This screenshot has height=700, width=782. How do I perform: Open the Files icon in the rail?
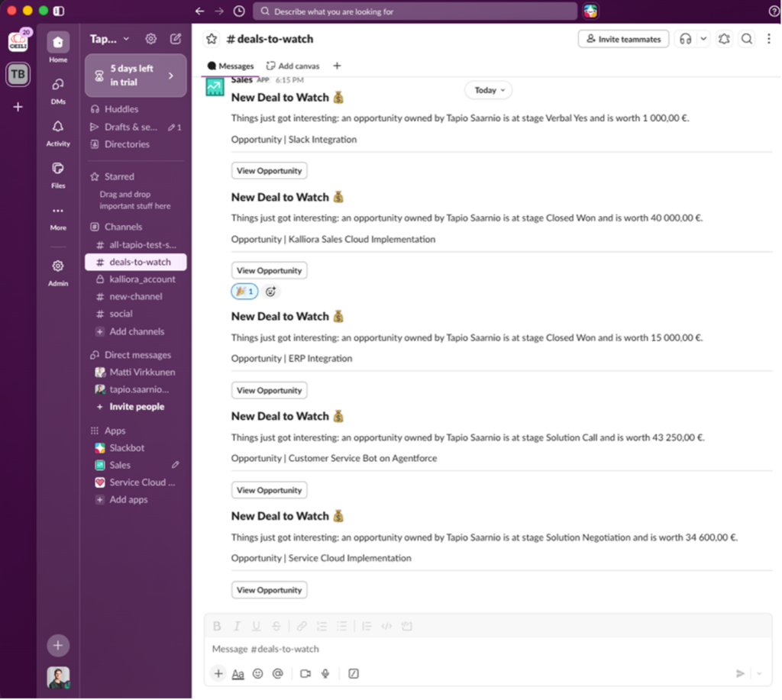[x=58, y=169]
